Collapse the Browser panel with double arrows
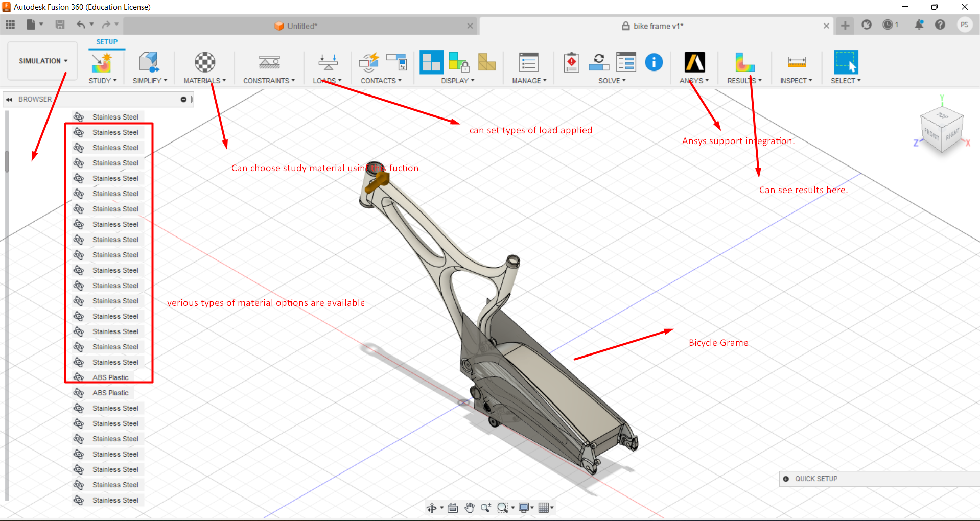The height and width of the screenshot is (521, 980). (9, 99)
